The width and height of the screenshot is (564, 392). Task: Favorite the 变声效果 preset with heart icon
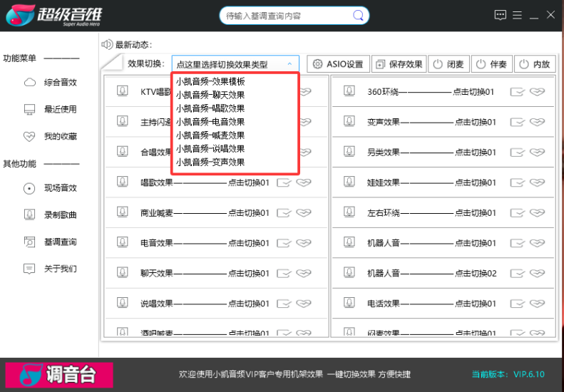tap(538, 123)
